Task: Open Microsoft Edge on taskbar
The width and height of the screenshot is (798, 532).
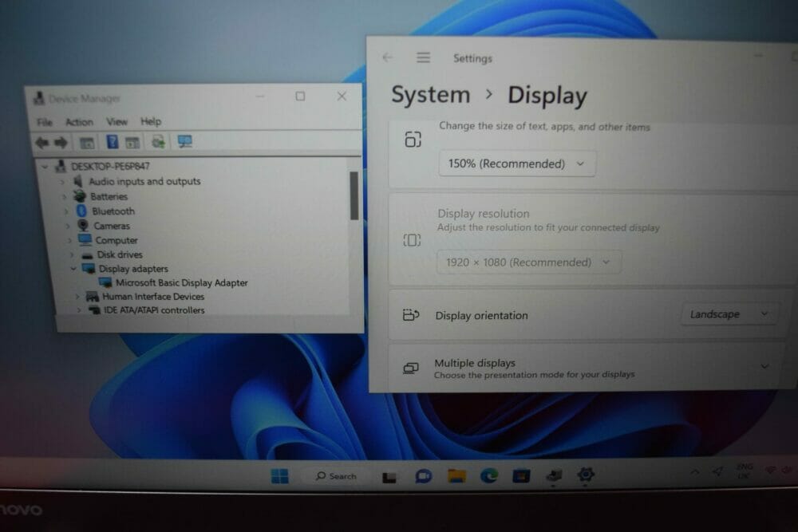Action: tap(489, 475)
